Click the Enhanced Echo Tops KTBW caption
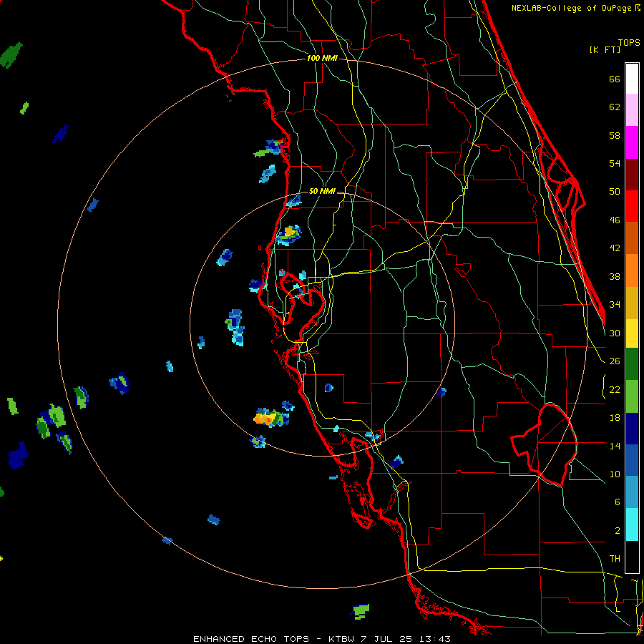The width and height of the screenshot is (644, 644). pos(322,639)
